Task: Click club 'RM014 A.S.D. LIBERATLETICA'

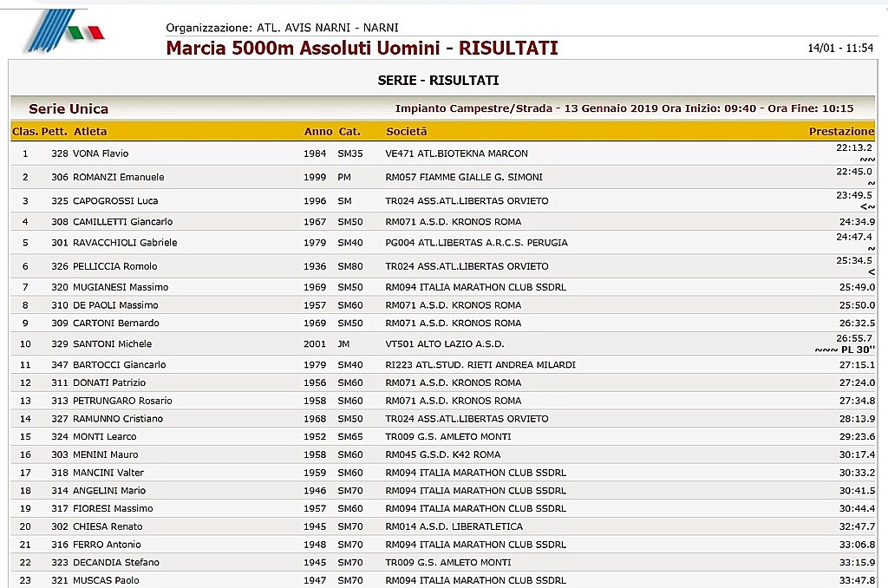Action: [454, 526]
